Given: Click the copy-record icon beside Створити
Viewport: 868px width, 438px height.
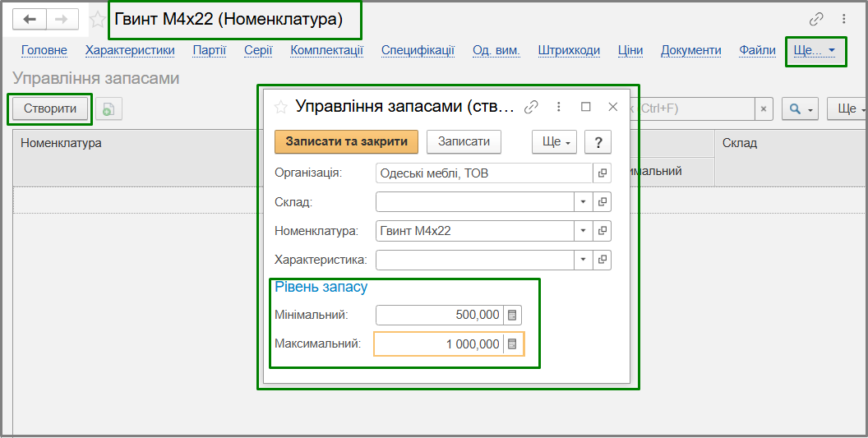Looking at the screenshot, I should pos(108,108).
